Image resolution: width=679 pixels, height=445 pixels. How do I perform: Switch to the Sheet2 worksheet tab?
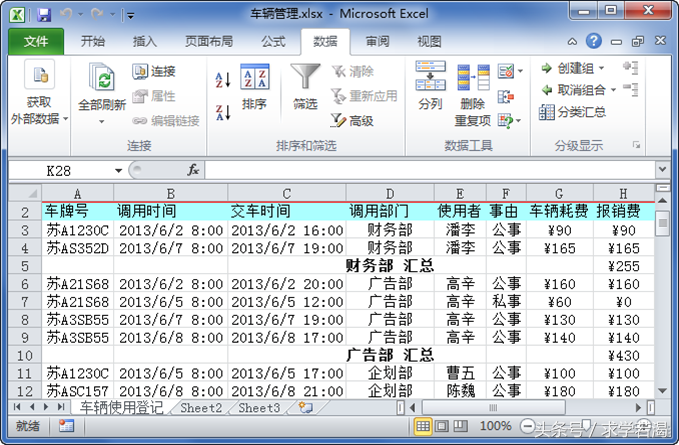pyautogui.click(x=201, y=408)
